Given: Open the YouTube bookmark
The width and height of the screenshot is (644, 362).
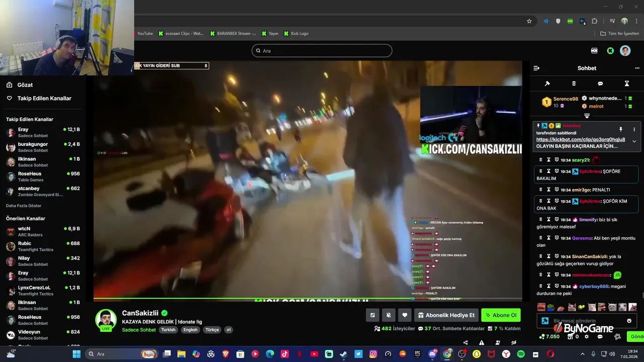Looking at the screenshot, I should coord(144,34).
